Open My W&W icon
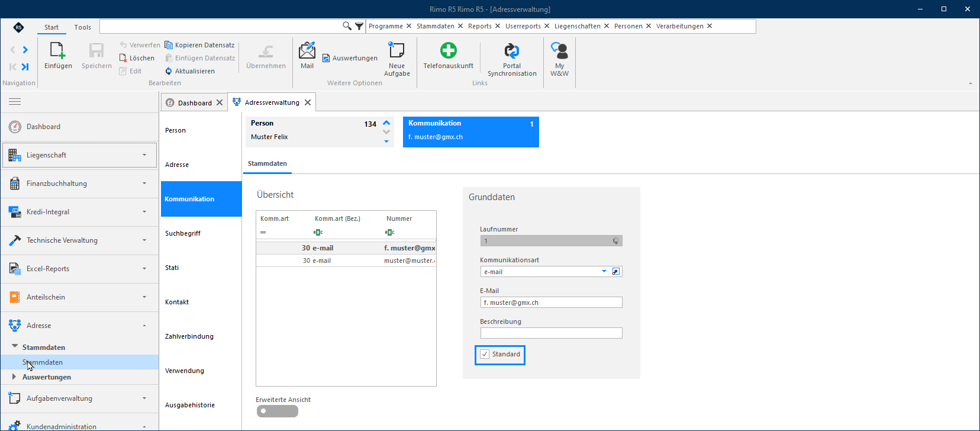The image size is (980, 431). 559,51
